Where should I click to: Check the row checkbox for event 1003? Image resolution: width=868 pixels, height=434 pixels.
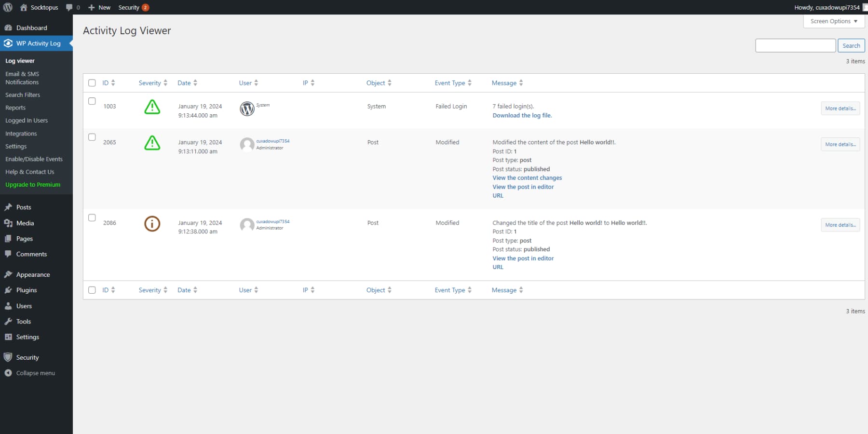point(92,101)
